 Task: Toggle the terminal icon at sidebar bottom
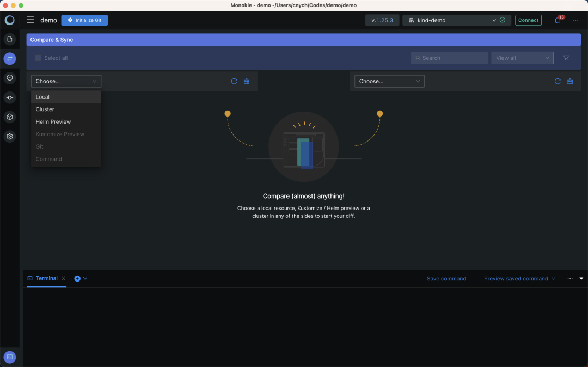pos(10,357)
